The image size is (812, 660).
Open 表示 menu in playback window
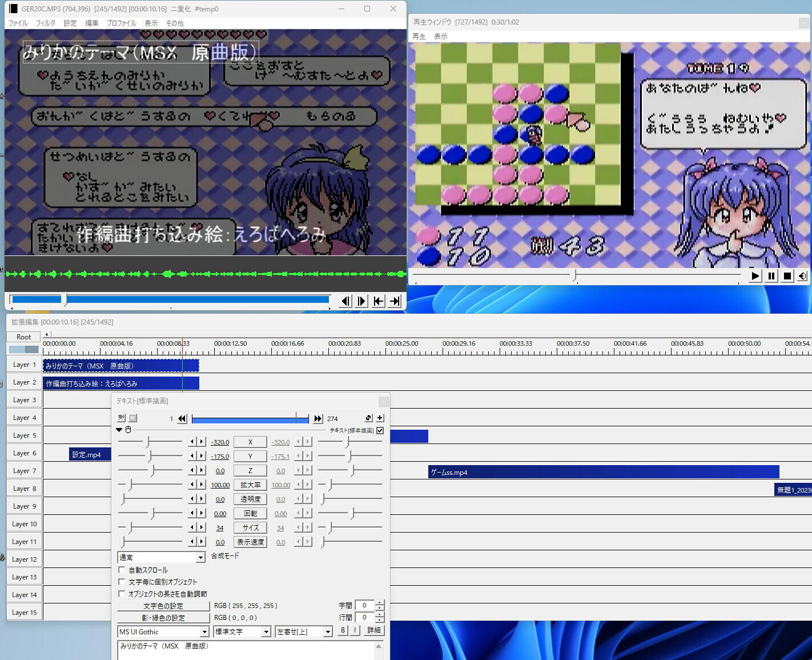pos(441,37)
